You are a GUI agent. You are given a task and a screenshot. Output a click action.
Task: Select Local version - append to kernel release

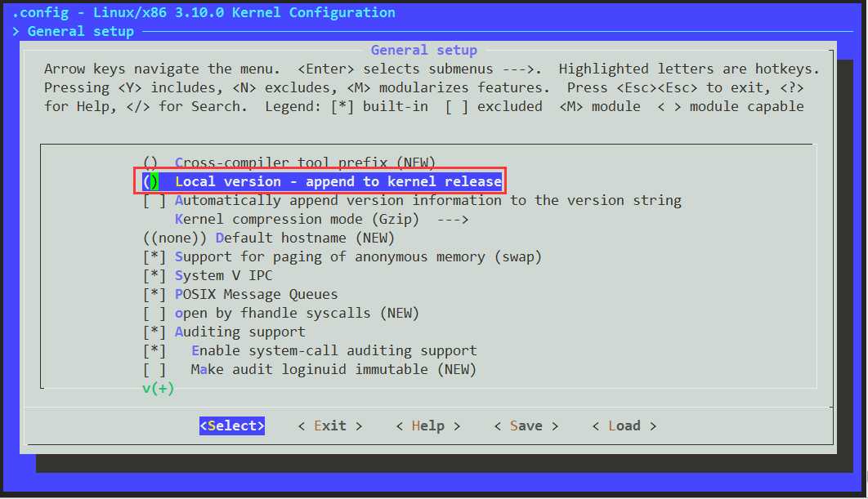click(322, 181)
